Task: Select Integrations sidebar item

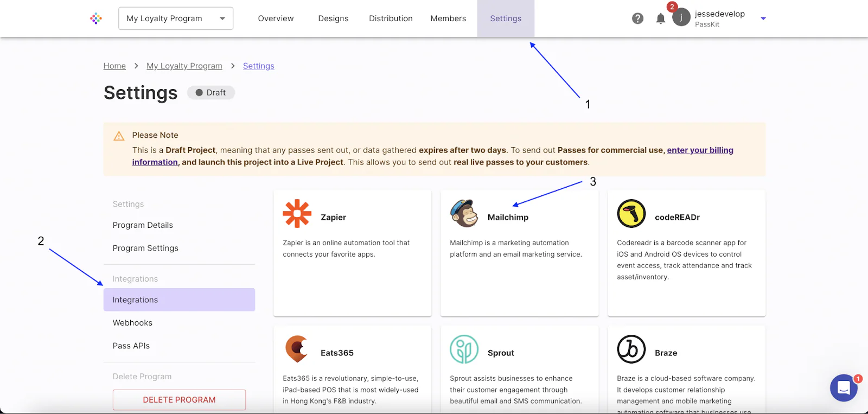Action: [x=179, y=300]
